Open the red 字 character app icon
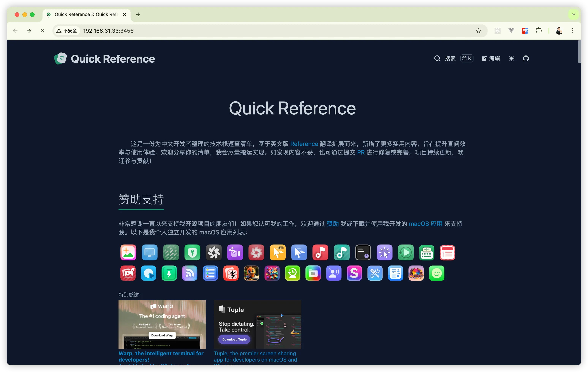588x372 pixels. (231, 273)
